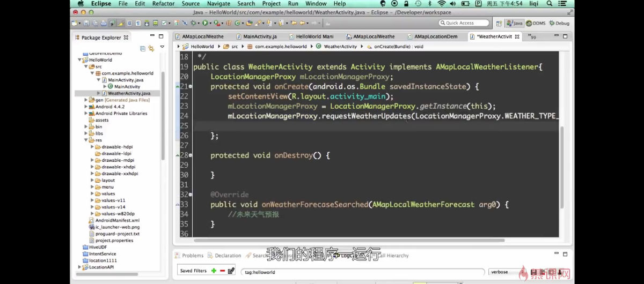Expand the WeatherActivity.java node
Viewport: 644px width, 284px height.
[99, 93]
